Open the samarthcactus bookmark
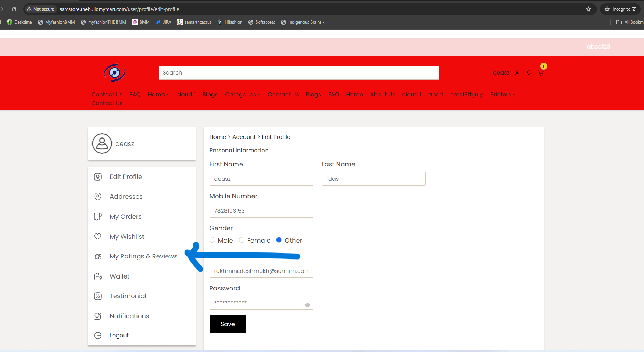Screen dimensions: 644x352 pos(194,22)
